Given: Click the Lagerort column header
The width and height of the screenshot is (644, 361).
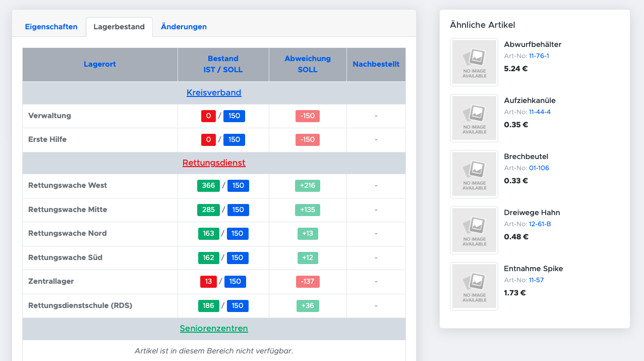Looking at the screenshot, I should coord(100,64).
